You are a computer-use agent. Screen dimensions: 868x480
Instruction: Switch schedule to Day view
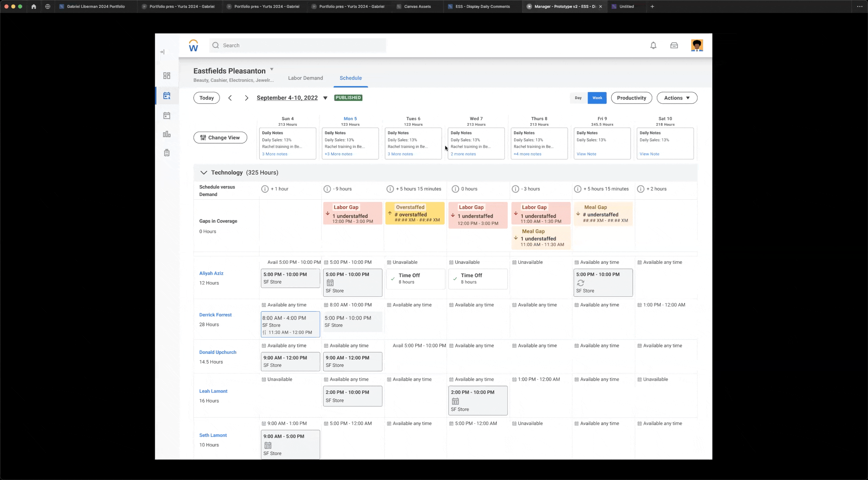click(x=578, y=98)
